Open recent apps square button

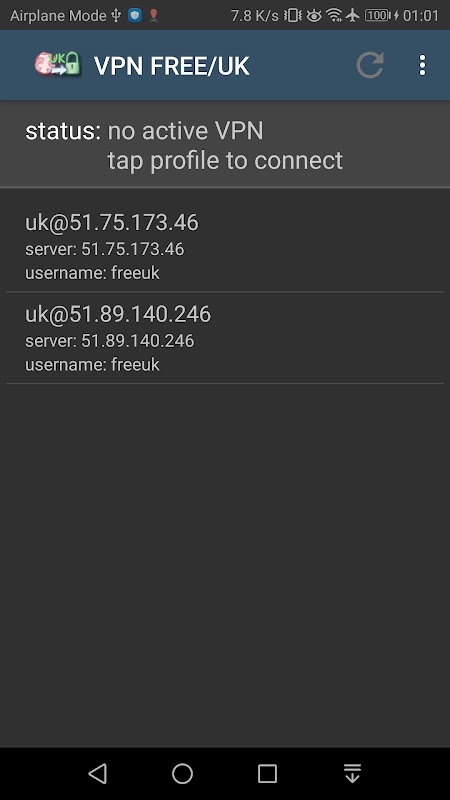point(267,773)
